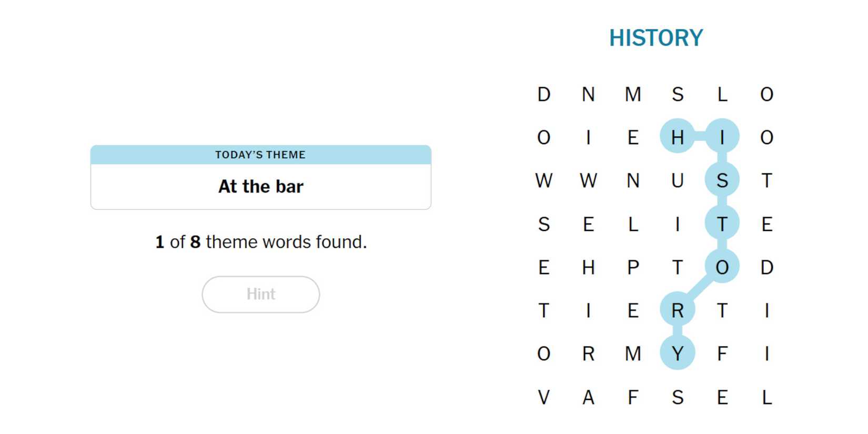This screenshot has width=868, height=434.
Task: Select the highlighted letter H
Action: pyautogui.click(x=677, y=137)
